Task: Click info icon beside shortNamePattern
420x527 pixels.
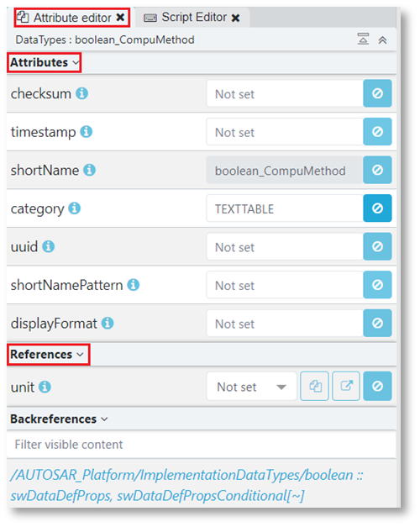Action: coord(134,285)
